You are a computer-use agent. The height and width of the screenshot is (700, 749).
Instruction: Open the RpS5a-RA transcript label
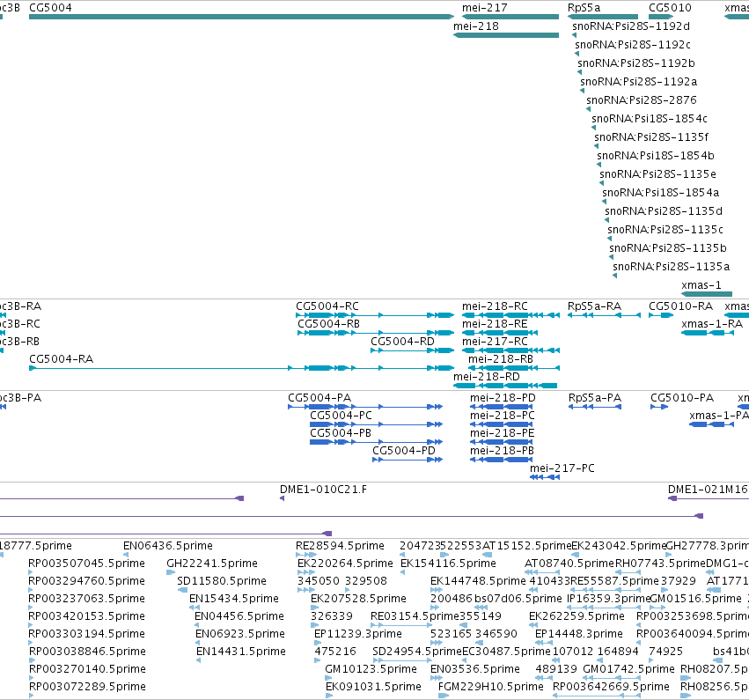pyautogui.click(x=594, y=306)
